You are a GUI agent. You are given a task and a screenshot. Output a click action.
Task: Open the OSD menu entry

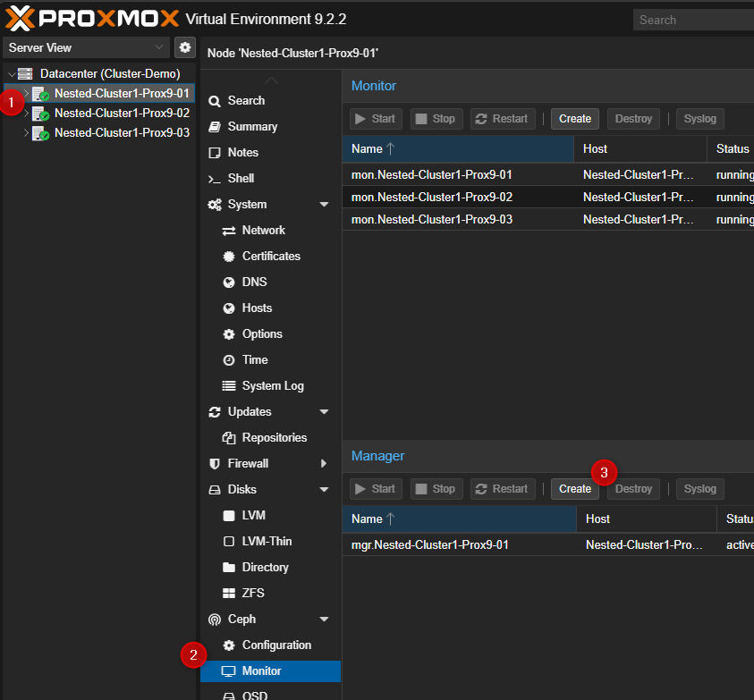[x=271, y=695]
